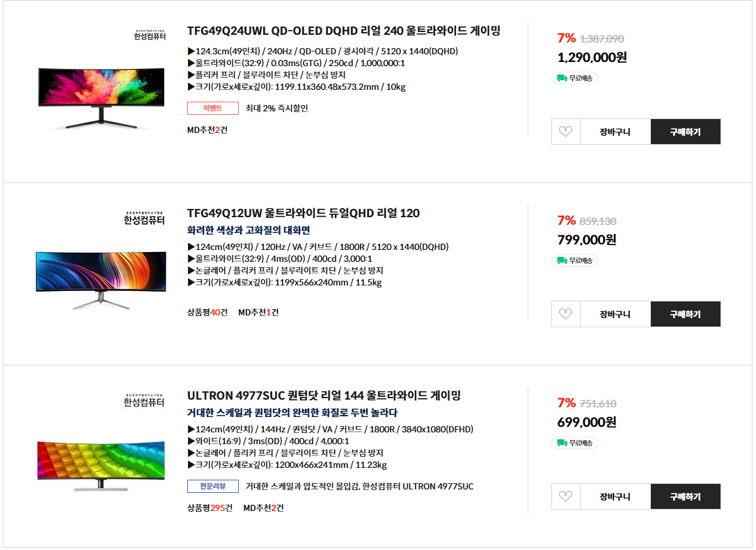View 상품평 40건 reviews for TFG49Q12UW
This screenshot has height=550, width=756.
207,313
